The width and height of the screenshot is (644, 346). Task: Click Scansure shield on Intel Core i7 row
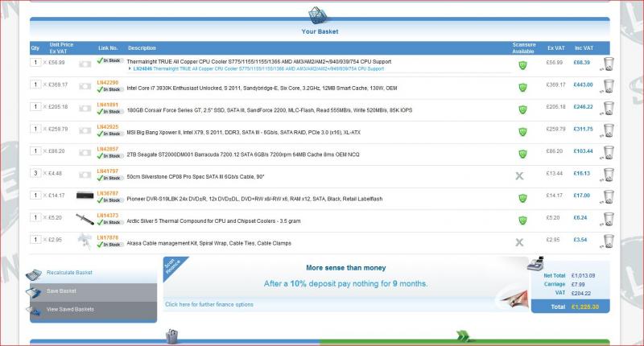(522, 87)
